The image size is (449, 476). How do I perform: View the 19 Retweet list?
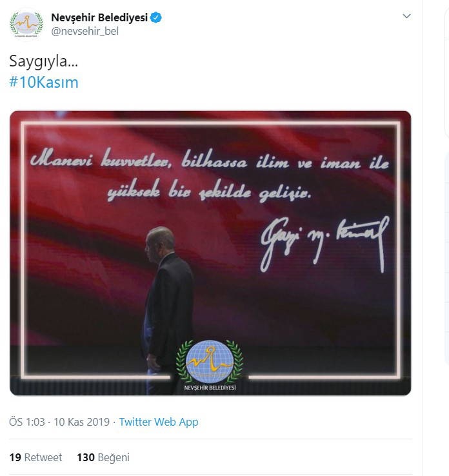pos(36,457)
